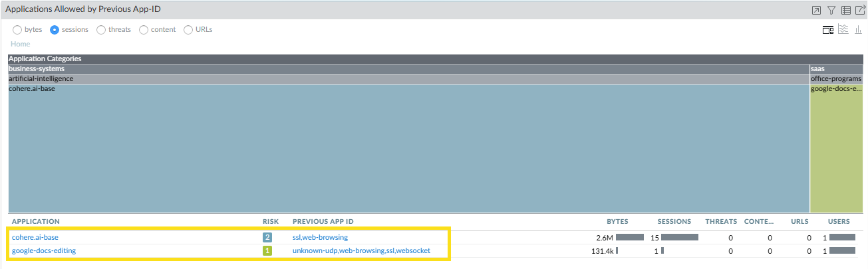Image resolution: width=868 pixels, height=269 pixels.
Task: Click risk badge 1 for google-docs-editing
Action: pos(267,251)
